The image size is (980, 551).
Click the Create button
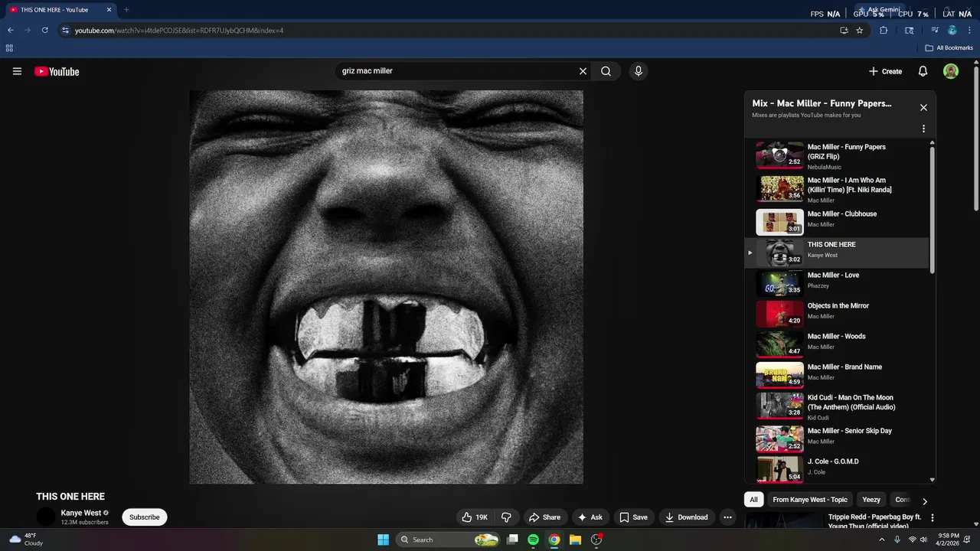885,71
